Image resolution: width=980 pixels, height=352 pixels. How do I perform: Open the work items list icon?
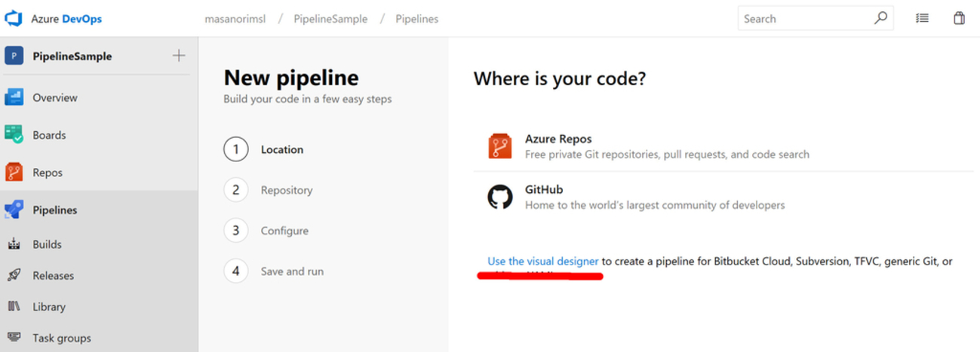click(x=922, y=18)
